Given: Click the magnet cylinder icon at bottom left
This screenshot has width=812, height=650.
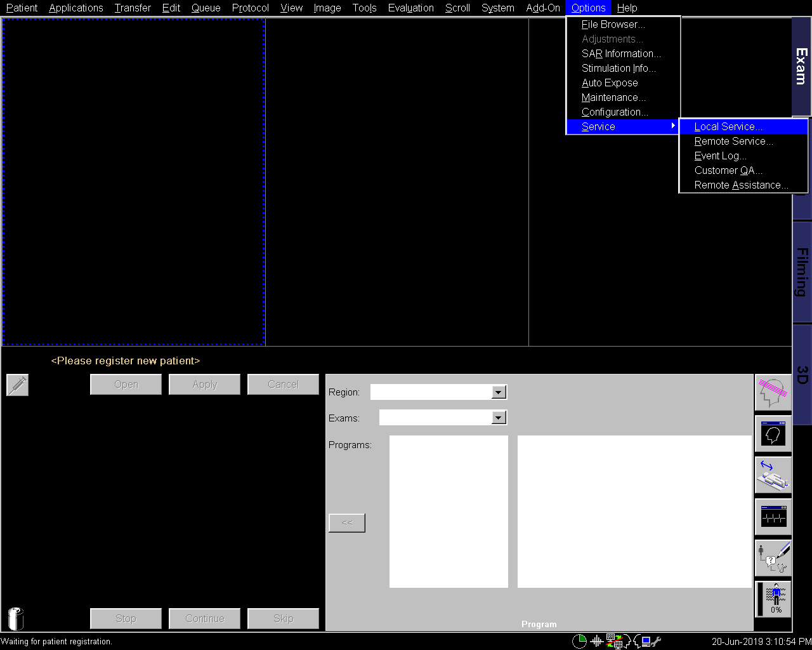Looking at the screenshot, I should (x=16, y=618).
